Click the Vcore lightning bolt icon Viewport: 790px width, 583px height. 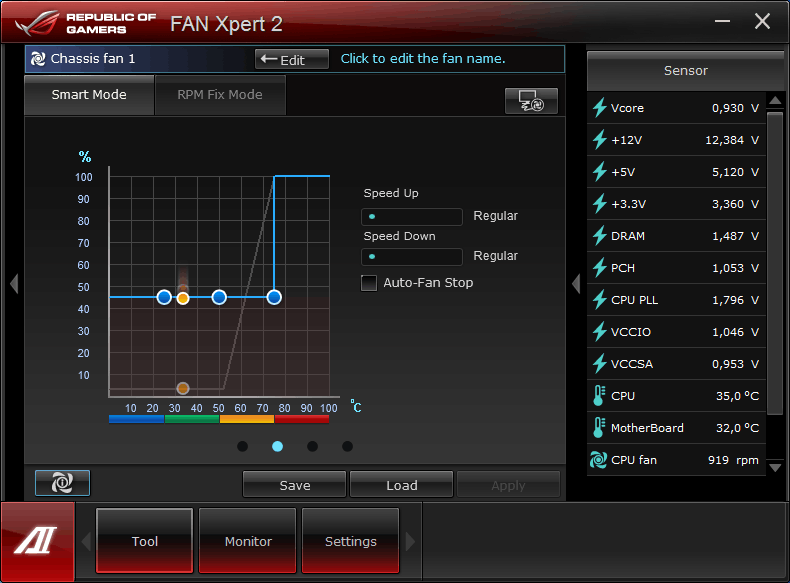pyautogui.click(x=600, y=108)
